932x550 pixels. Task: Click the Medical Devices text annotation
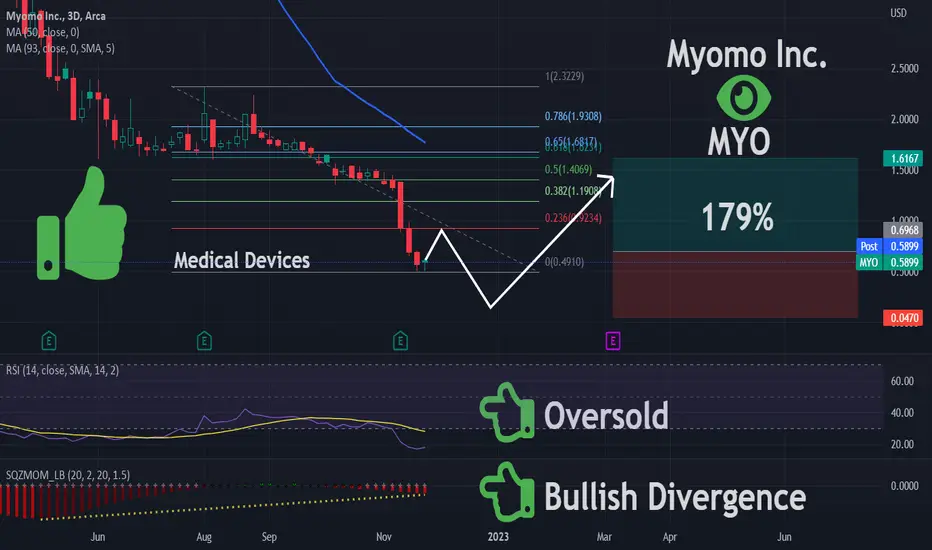[x=242, y=260]
